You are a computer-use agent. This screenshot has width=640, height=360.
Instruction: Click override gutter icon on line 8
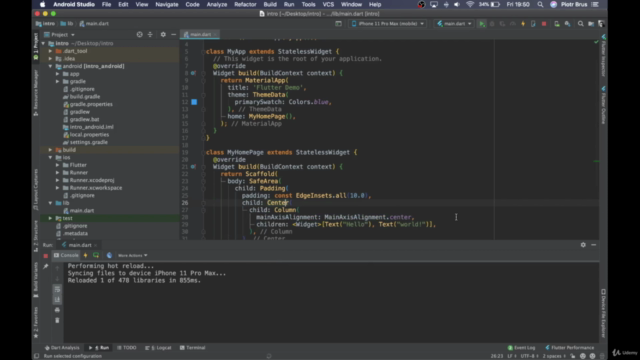click(193, 73)
